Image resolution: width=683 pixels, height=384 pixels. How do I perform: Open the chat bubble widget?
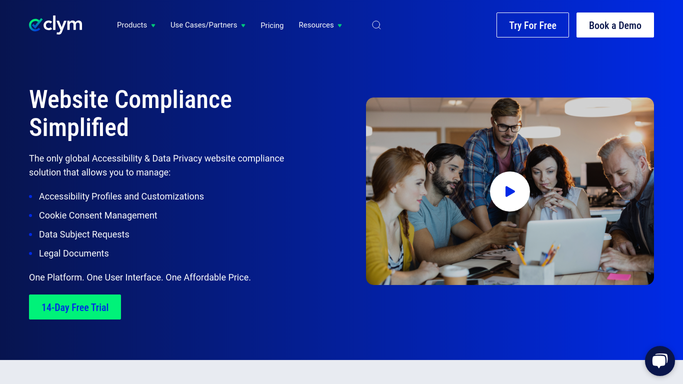point(659,360)
